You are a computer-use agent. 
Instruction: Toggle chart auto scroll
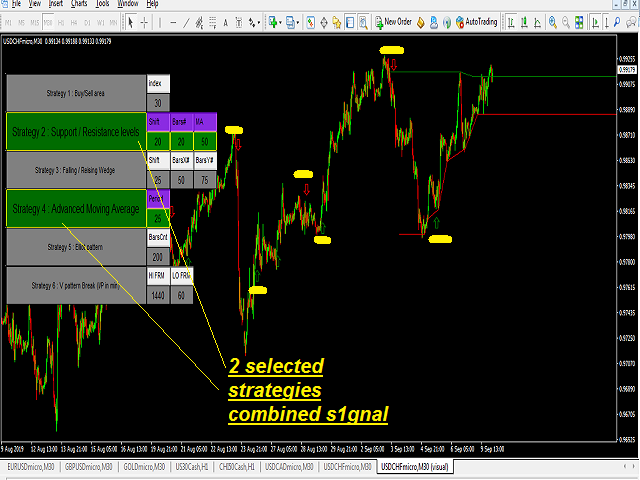pos(596,22)
